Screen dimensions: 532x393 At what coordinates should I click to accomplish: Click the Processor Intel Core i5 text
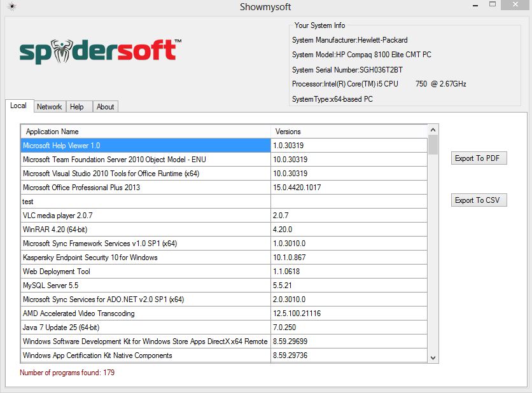click(x=379, y=84)
